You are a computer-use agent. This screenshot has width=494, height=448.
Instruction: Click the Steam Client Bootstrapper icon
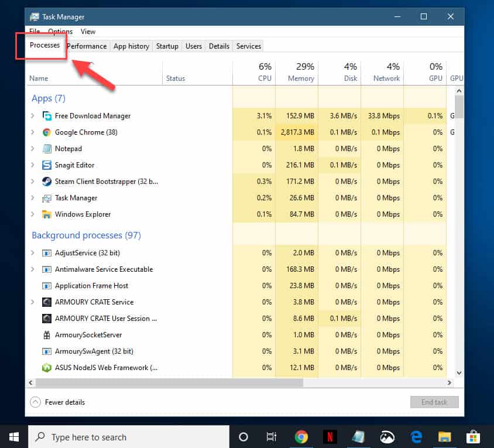[x=47, y=182]
